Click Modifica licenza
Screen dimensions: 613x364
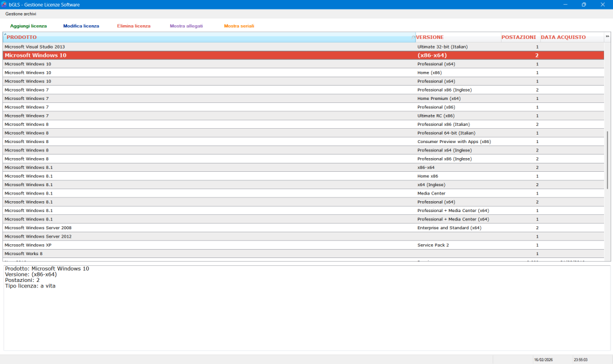(x=81, y=26)
